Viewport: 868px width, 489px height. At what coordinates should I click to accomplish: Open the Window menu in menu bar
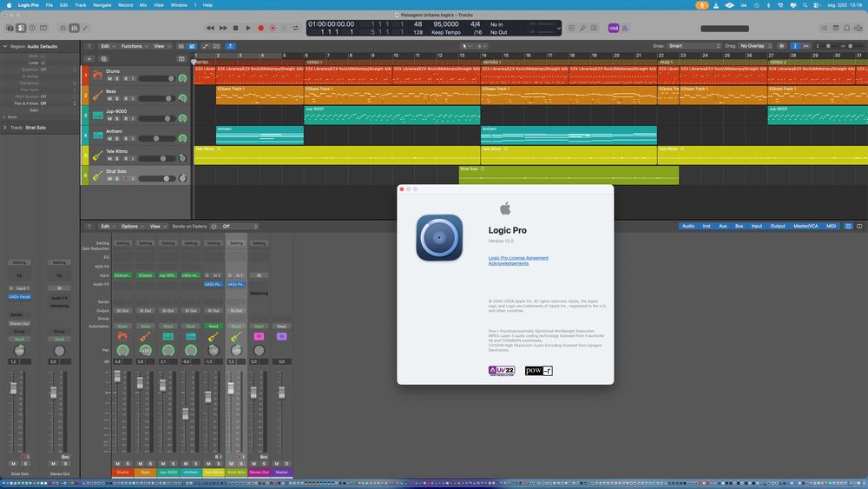pyautogui.click(x=179, y=5)
